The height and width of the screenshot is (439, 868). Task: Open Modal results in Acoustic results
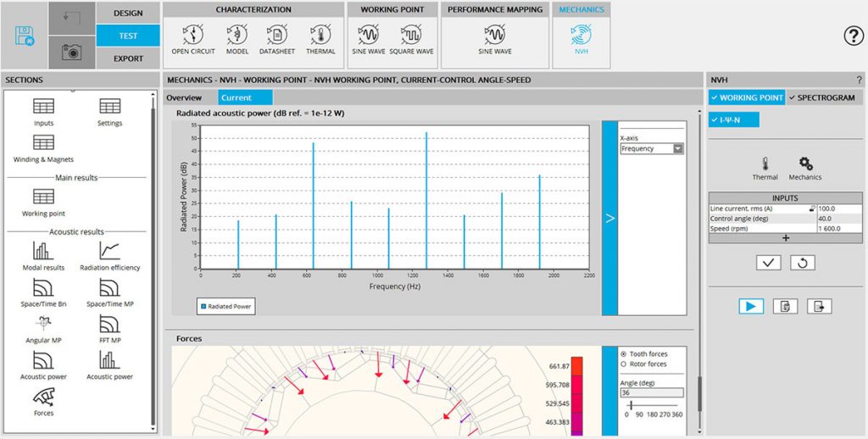(x=43, y=255)
